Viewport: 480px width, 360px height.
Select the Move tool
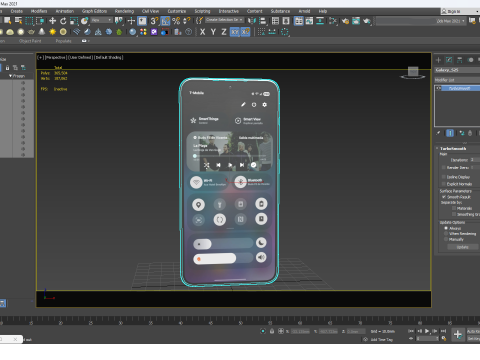[x=52, y=21]
